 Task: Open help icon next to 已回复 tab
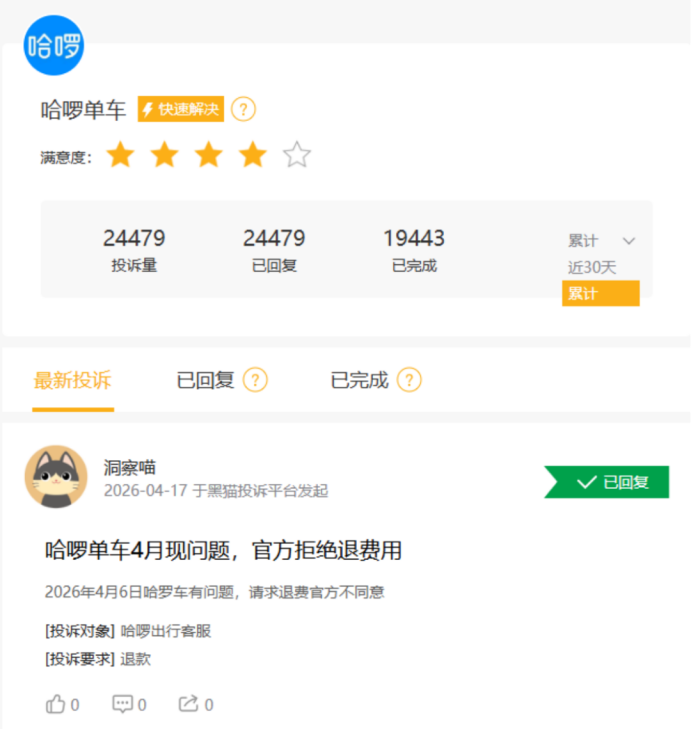tap(255, 380)
